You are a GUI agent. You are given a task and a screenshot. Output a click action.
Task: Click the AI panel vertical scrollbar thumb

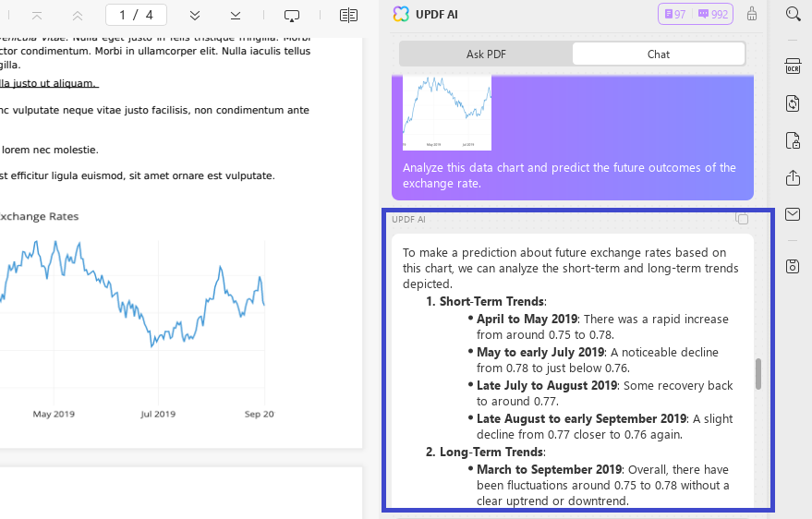pyautogui.click(x=758, y=374)
